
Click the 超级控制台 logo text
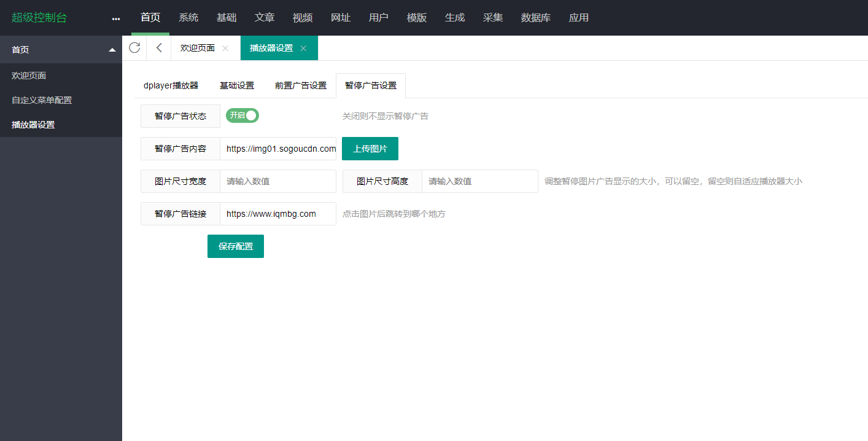(39, 18)
